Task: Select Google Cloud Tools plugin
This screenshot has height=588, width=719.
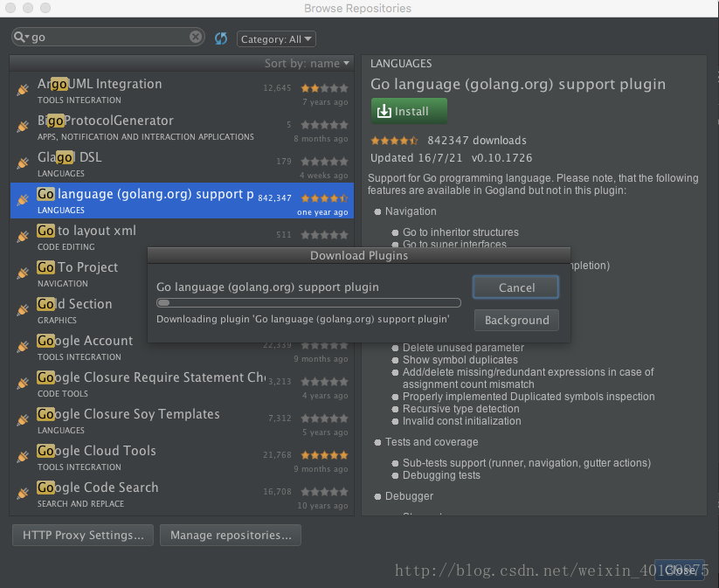Action: pos(182,457)
